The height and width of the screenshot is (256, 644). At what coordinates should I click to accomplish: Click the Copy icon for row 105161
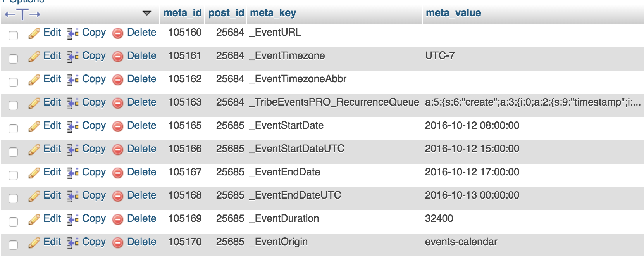coord(72,57)
